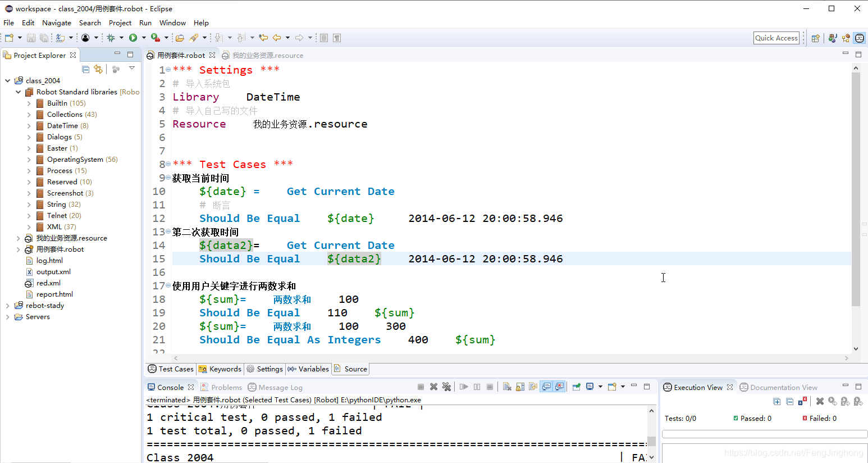Click the Display Selected Console monitor icon
Viewport: 868px width, 463px height.
point(590,387)
